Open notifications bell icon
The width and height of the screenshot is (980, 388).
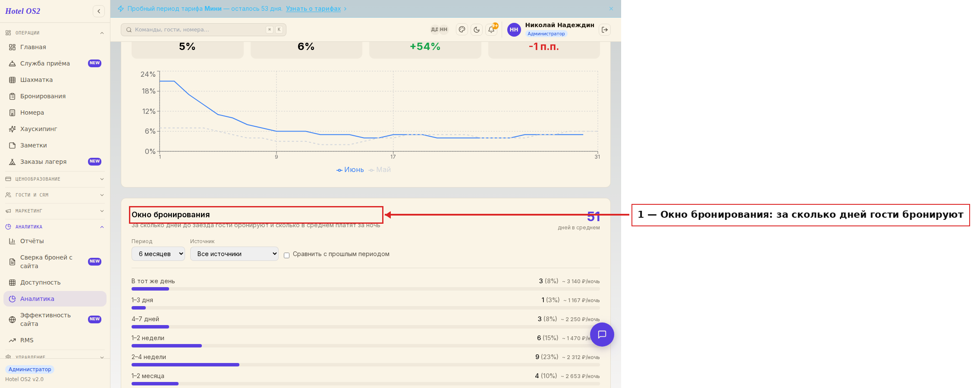pyautogui.click(x=491, y=30)
